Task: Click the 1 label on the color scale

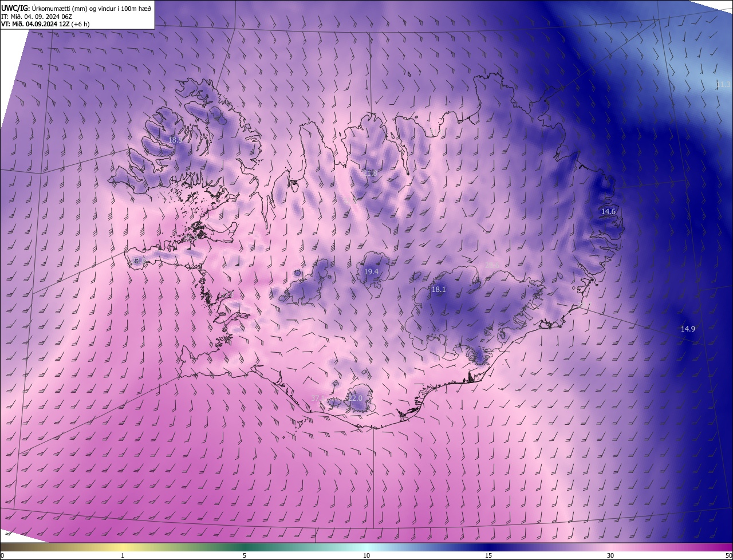Action: [x=123, y=555]
